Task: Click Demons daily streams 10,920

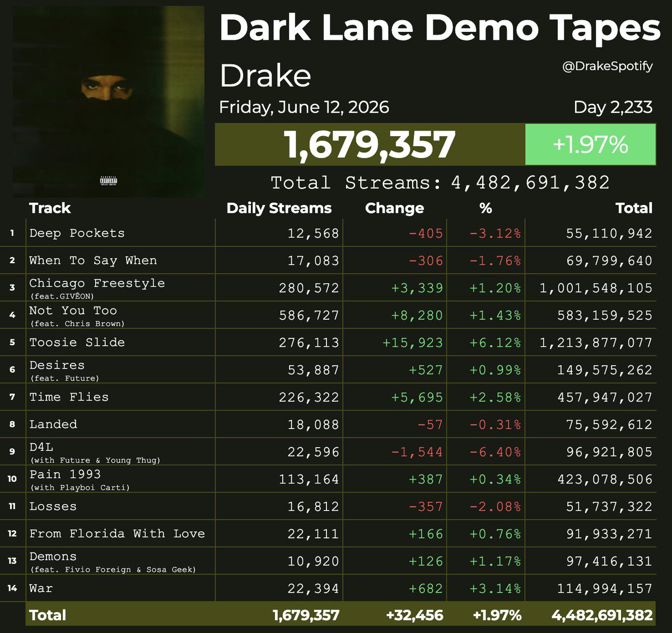Action: coord(314,561)
